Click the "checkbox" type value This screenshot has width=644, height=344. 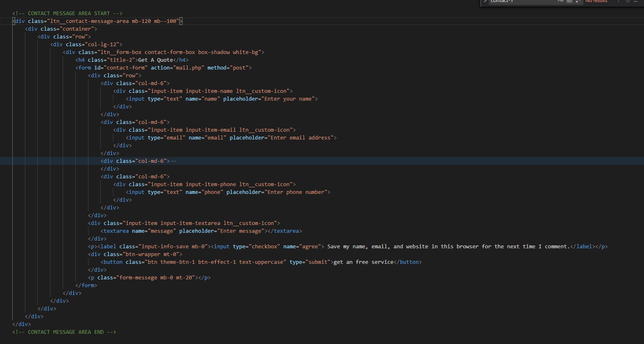click(x=264, y=247)
